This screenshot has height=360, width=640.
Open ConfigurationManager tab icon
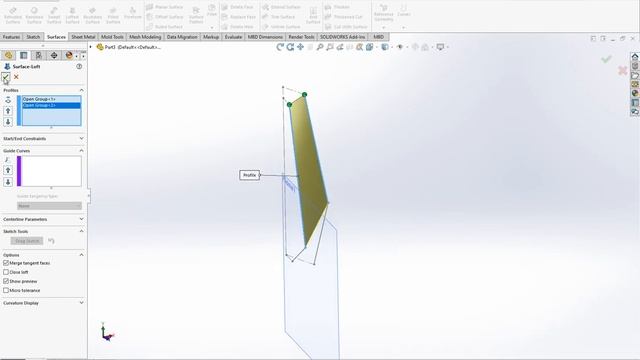39,55
